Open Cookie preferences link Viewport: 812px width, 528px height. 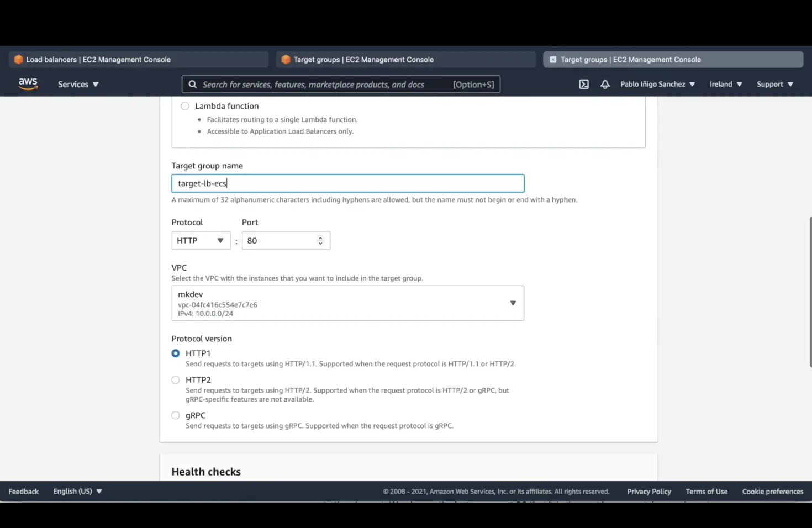pyautogui.click(x=773, y=492)
